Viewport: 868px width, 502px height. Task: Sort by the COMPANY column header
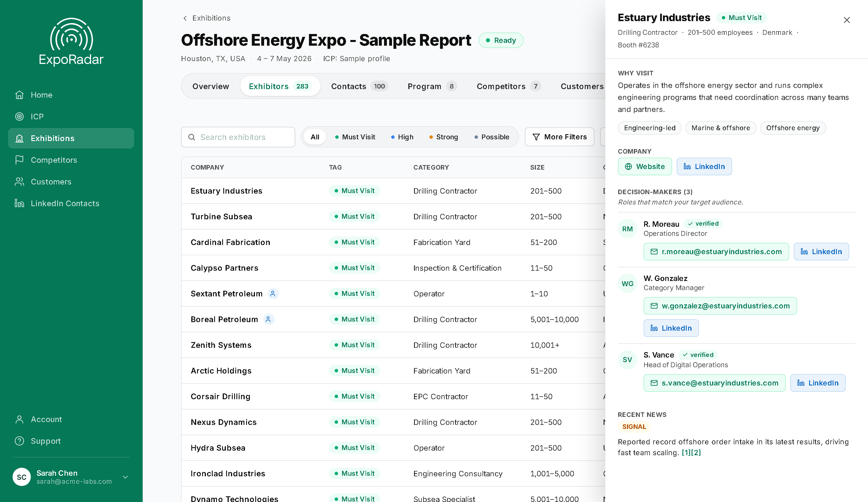coord(207,167)
